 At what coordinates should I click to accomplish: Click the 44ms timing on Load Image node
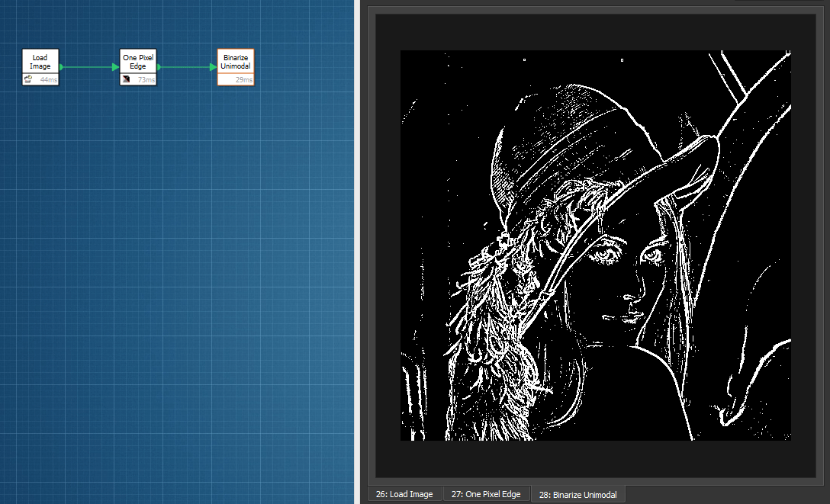(x=49, y=80)
